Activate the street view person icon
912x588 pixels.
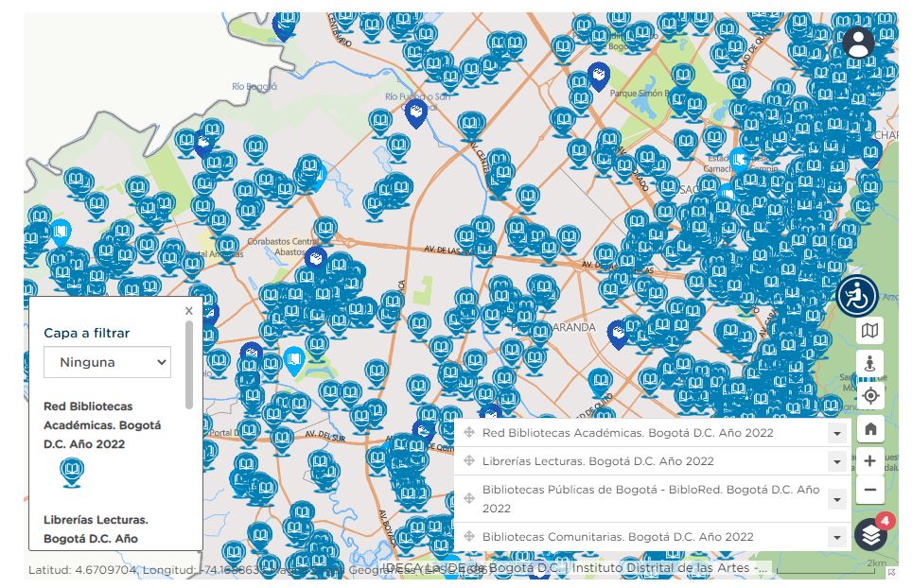870,363
